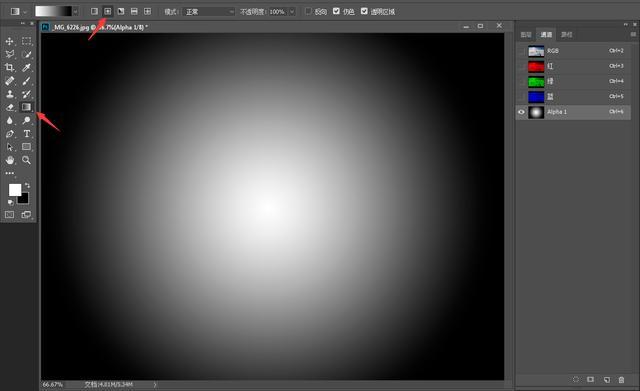This screenshot has width=640, height=391.
Task: Click the delete channel trash icon
Action: click(621, 380)
